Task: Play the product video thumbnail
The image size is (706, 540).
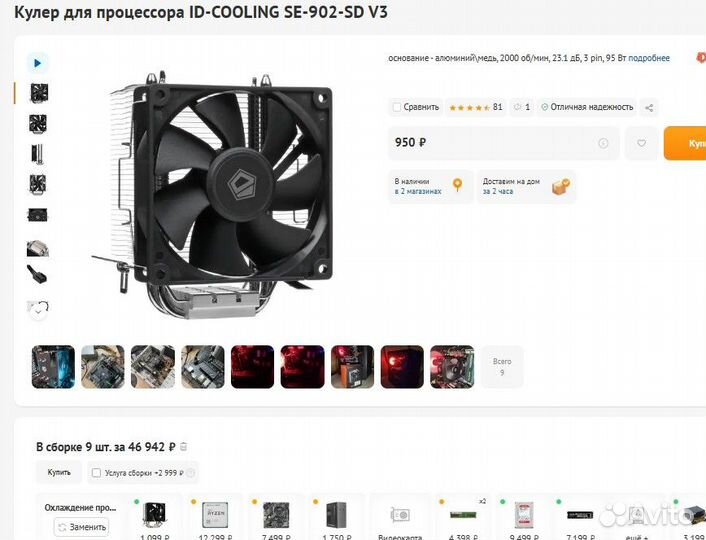Action: (x=37, y=63)
